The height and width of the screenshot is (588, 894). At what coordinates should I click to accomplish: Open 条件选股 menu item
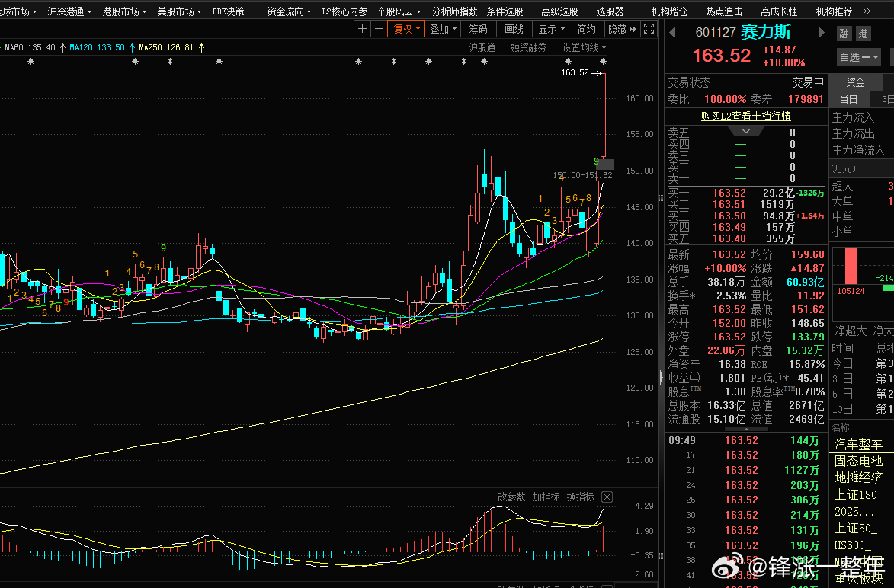[x=505, y=11]
